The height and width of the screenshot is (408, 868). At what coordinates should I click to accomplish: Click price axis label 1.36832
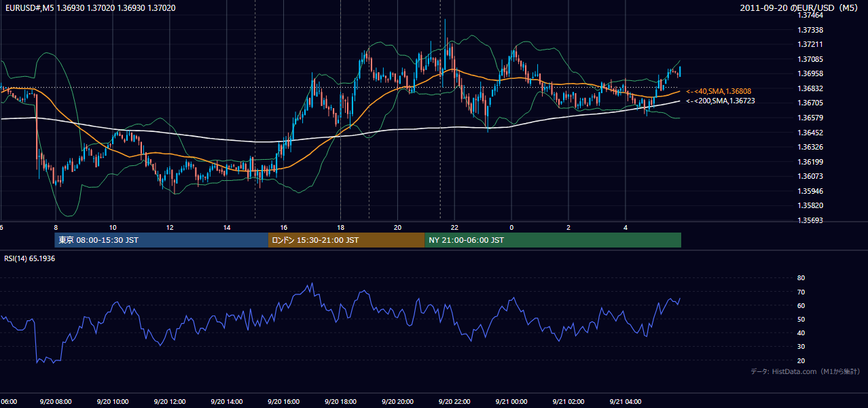(x=811, y=88)
